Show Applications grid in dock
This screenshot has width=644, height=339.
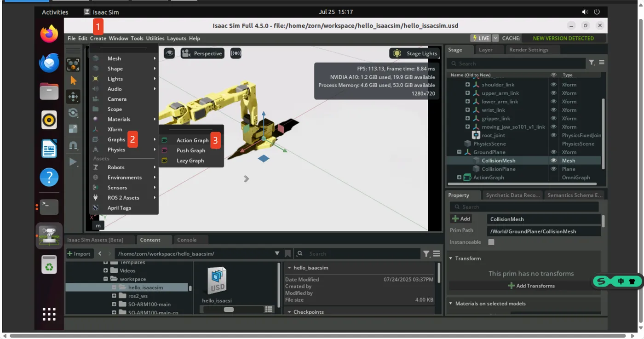49,314
